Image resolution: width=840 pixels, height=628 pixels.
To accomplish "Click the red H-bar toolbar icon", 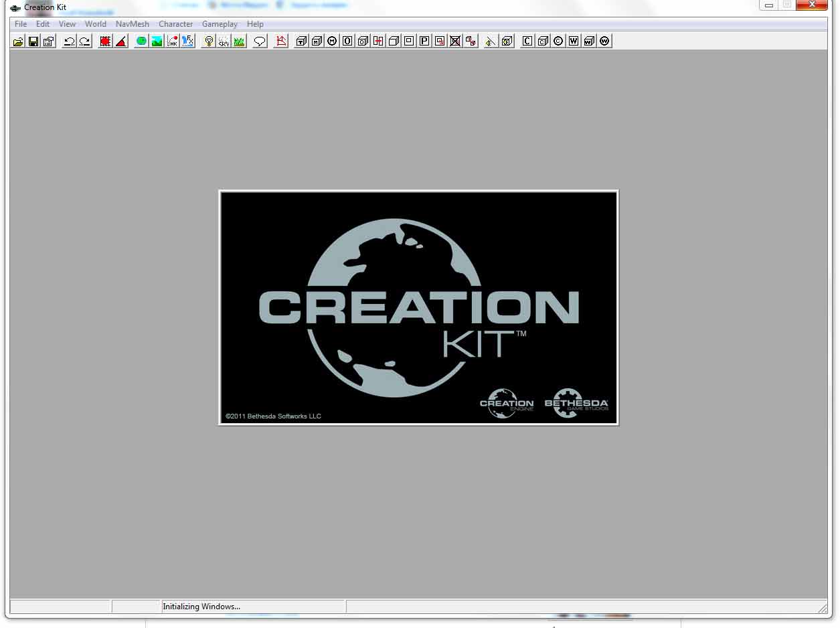I will pos(378,42).
